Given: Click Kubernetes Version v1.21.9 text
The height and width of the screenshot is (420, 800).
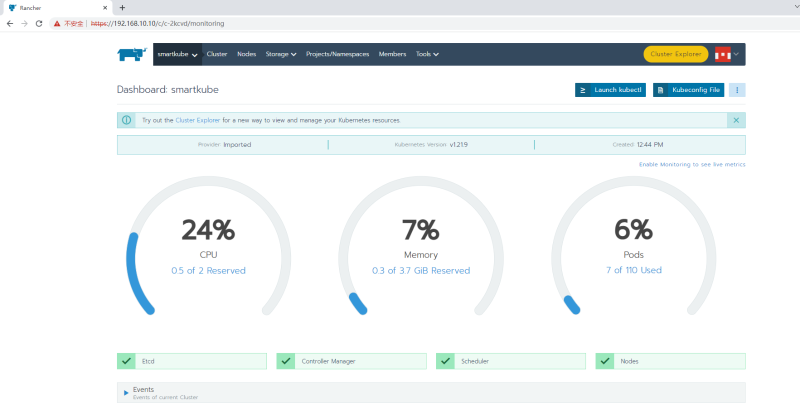Looking at the screenshot, I should (431, 144).
